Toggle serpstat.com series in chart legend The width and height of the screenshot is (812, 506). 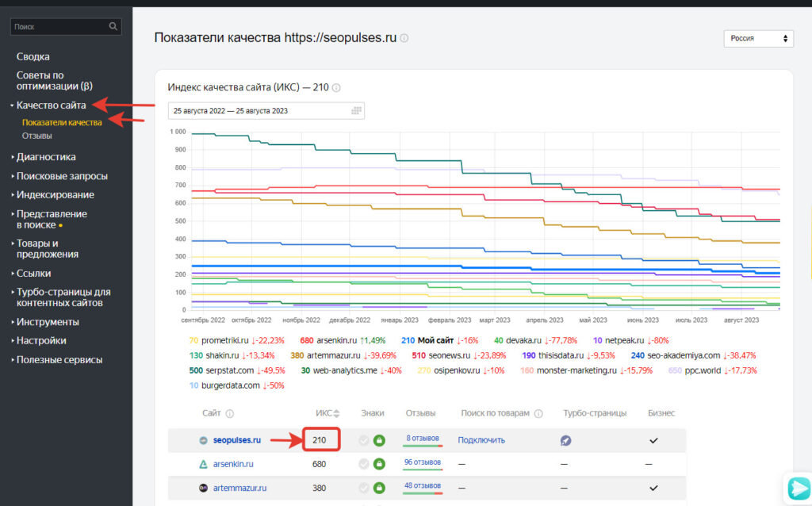237,370
